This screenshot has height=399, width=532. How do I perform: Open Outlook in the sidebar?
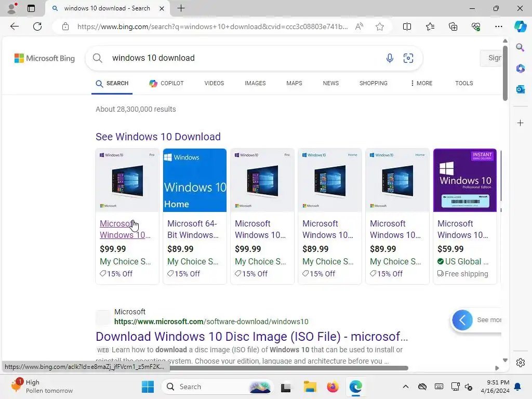(x=520, y=89)
